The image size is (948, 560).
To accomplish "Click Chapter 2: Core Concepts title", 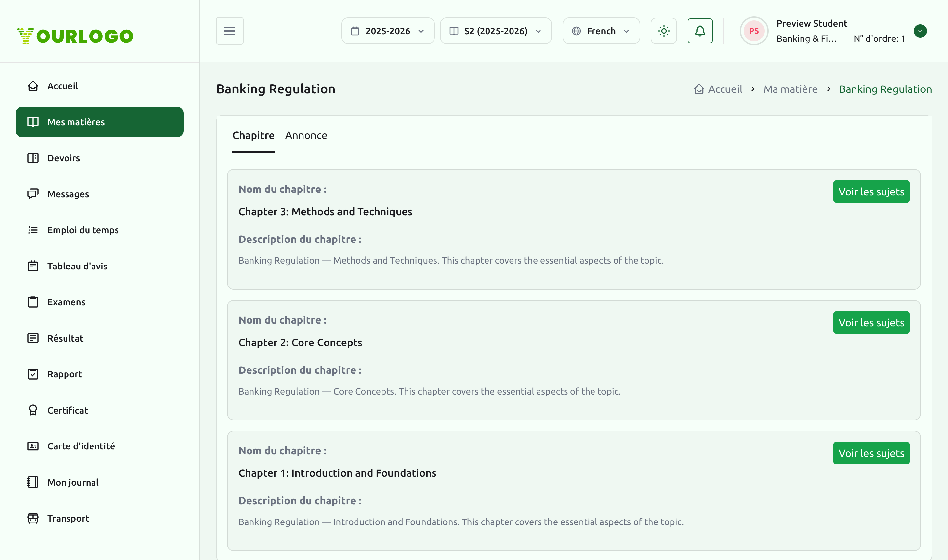I will point(300,343).
